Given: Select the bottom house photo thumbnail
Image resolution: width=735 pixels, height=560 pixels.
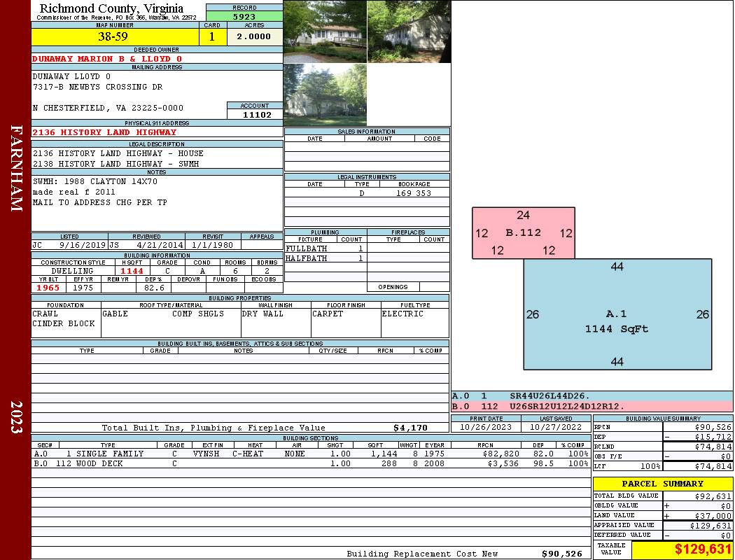Looking at the screenshot, I should pyautogui.click(x=325, y=95).
